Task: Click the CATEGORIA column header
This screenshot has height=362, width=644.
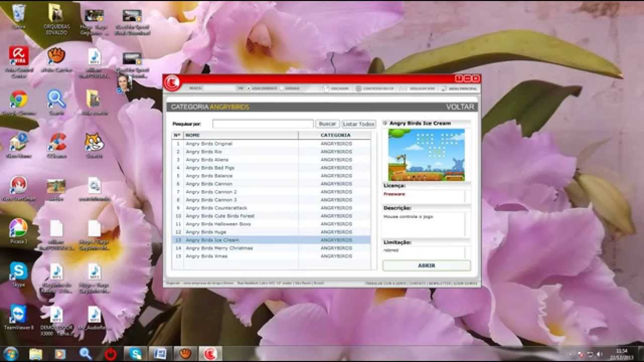Action: click(x=335, y=135)
